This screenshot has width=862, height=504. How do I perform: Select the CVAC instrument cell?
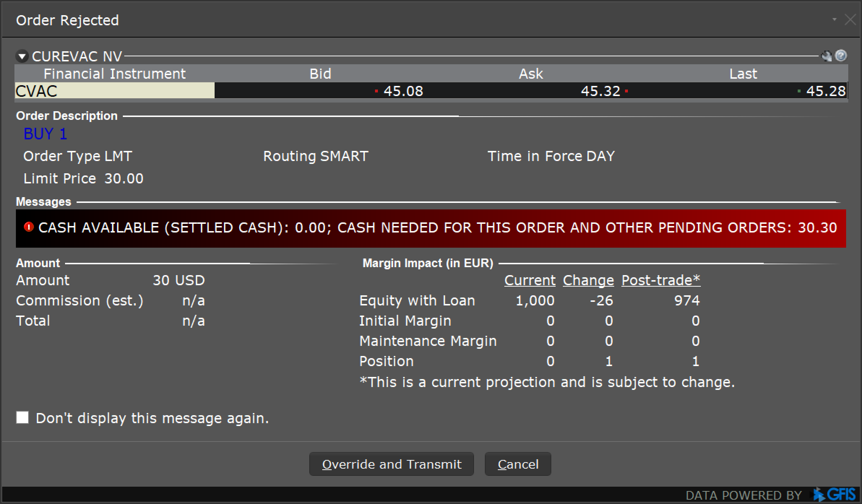click(114, 91)
